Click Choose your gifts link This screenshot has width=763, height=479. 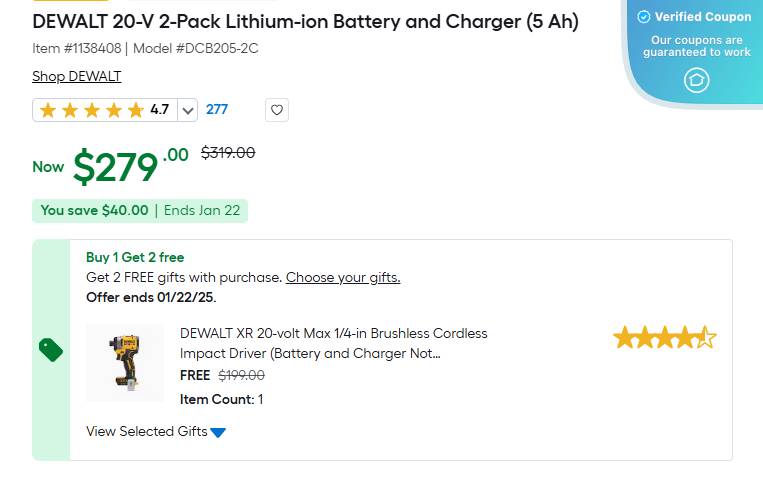coord(343,277)
